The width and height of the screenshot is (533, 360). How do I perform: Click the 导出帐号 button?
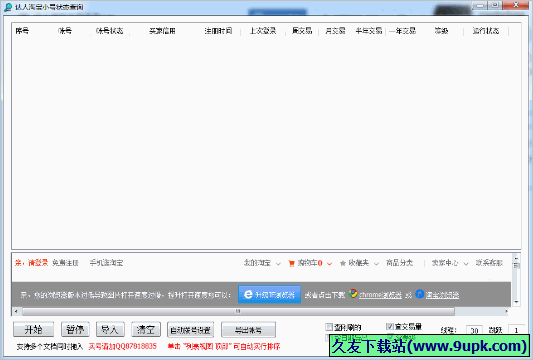point(248,330)
